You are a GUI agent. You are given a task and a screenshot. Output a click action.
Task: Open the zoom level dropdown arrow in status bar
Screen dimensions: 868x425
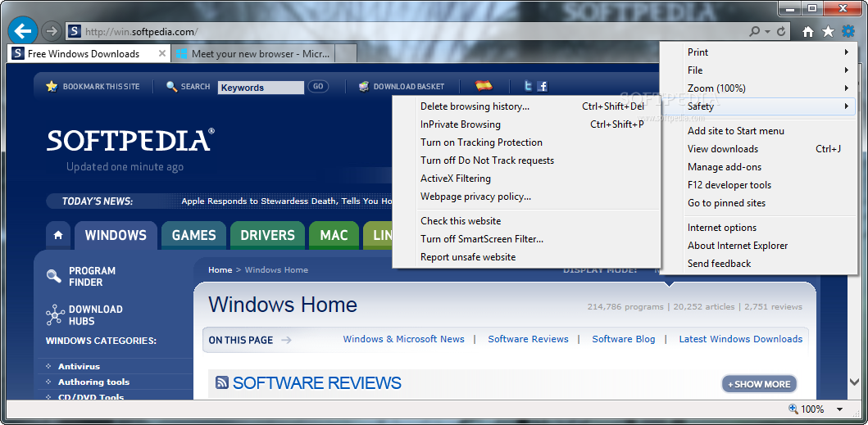click(x=840, y=409)
